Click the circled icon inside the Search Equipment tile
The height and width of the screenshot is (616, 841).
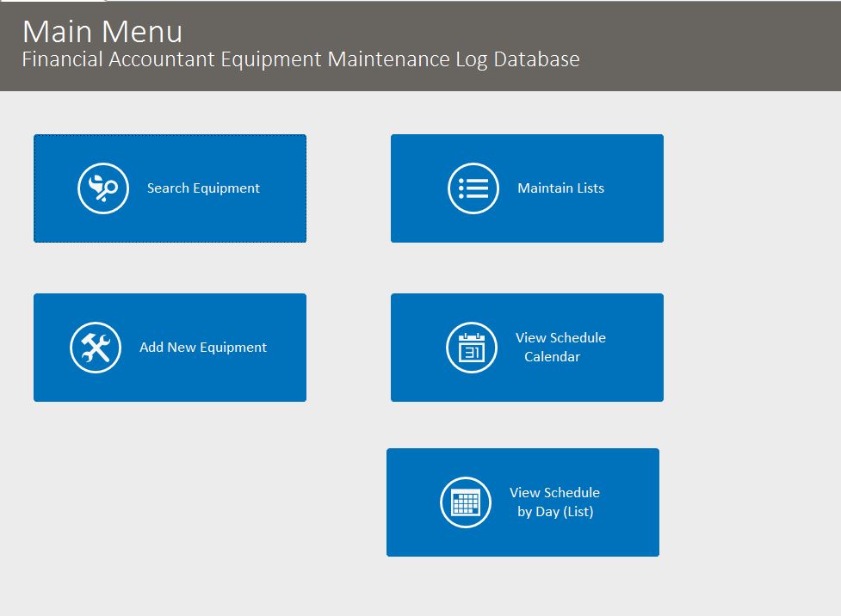[x=102, y=188]
